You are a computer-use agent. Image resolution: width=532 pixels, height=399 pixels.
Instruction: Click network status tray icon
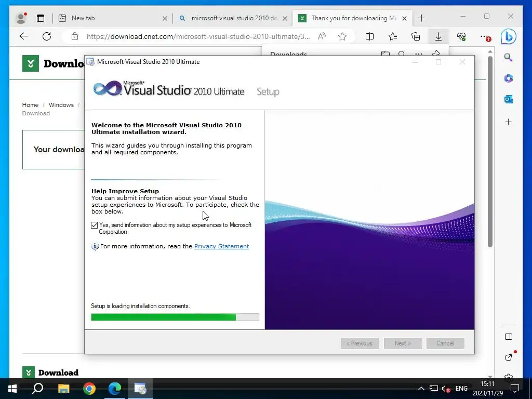(x=434, y=389)
